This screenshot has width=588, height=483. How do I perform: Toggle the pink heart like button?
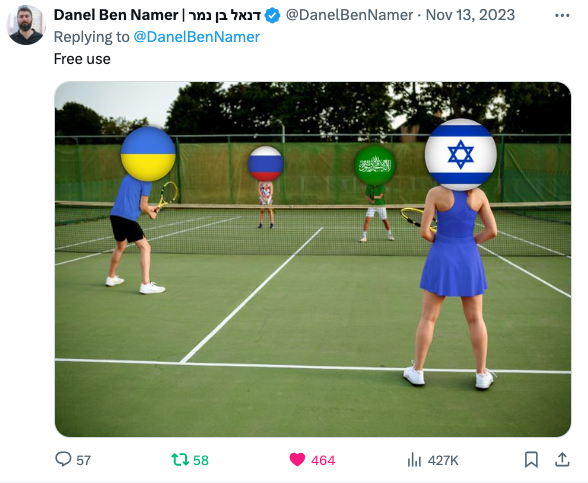coord(297,460)
